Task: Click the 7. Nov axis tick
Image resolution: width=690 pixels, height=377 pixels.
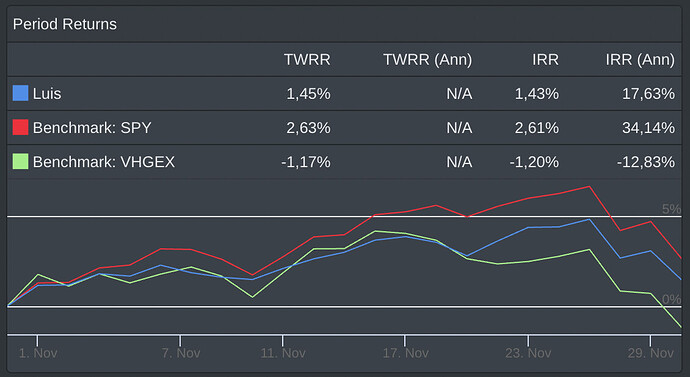Action: [x=180, y=353]
